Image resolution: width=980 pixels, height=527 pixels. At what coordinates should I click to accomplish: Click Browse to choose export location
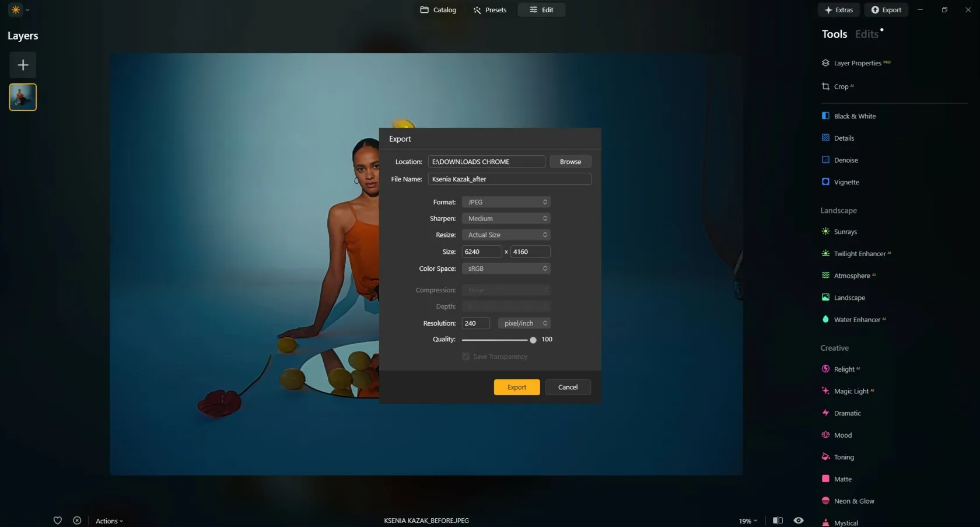[x=570, y=162]
